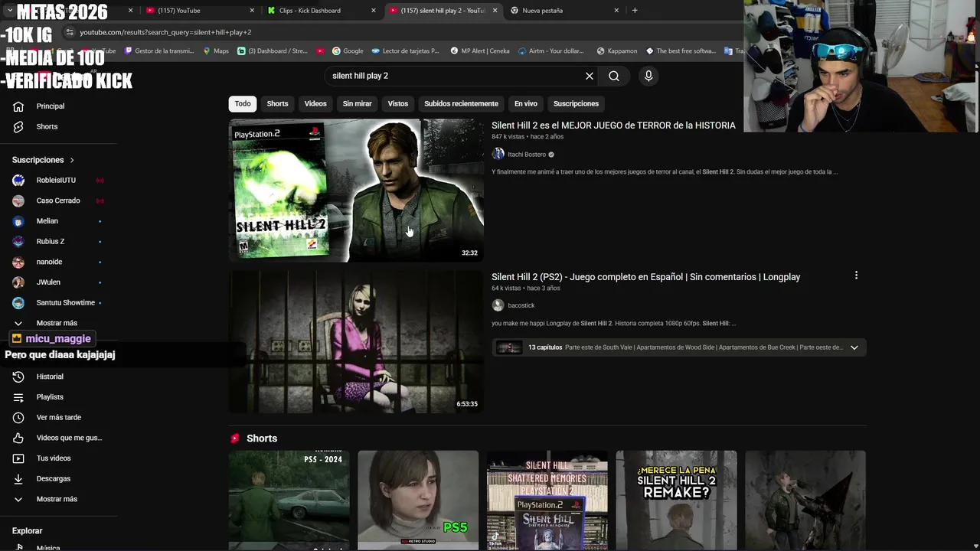Open nanoide subscription channel
The height and width of the screenshot is (551, 980).
pos(50,262)
